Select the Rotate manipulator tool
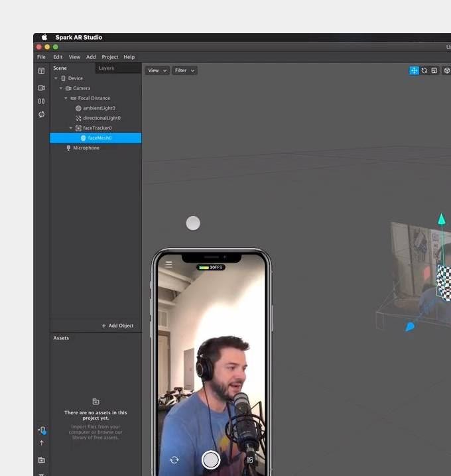The image size is (451, 476). (x=424, y=70)
